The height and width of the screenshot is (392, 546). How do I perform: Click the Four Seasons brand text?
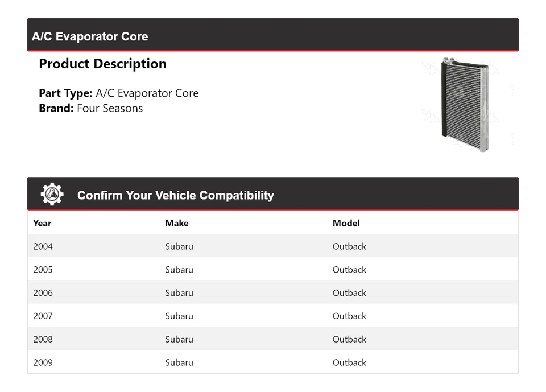(x=110, y=108)
